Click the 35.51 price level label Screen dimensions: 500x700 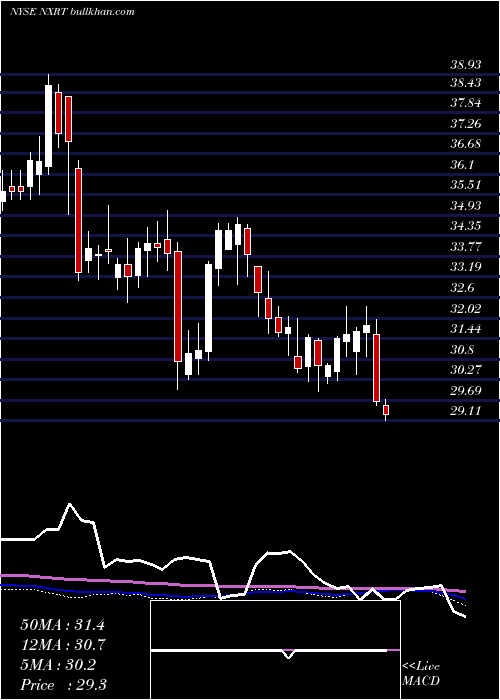pyautogui.click(x=466, y=185)
